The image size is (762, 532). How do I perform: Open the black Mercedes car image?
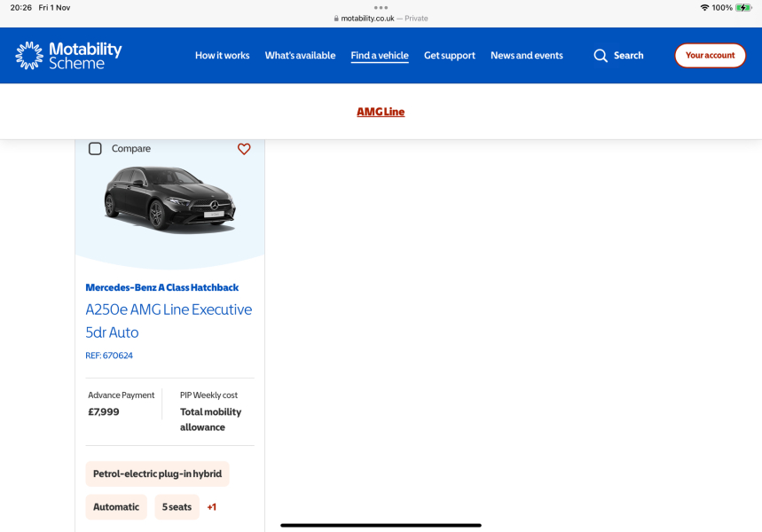[169, 199]
